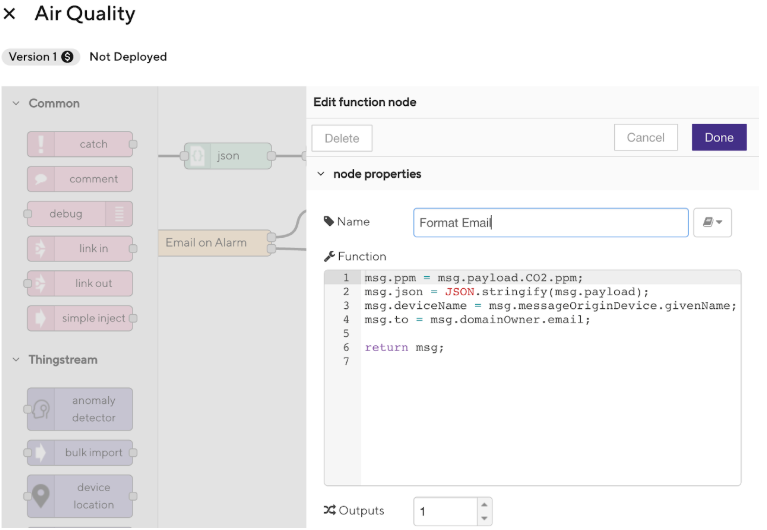Screen dimensions: 767x530
Task: Select the device location node
Action: [80, 496]
